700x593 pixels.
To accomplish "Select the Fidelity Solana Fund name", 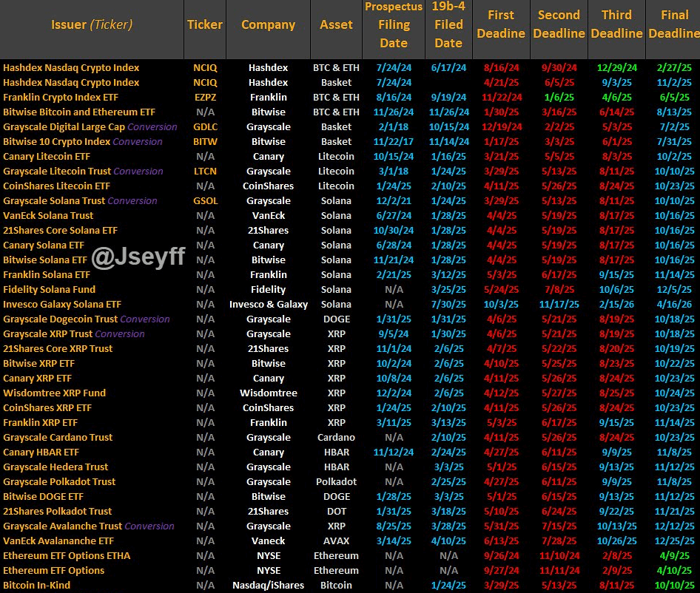I will 49,290.
